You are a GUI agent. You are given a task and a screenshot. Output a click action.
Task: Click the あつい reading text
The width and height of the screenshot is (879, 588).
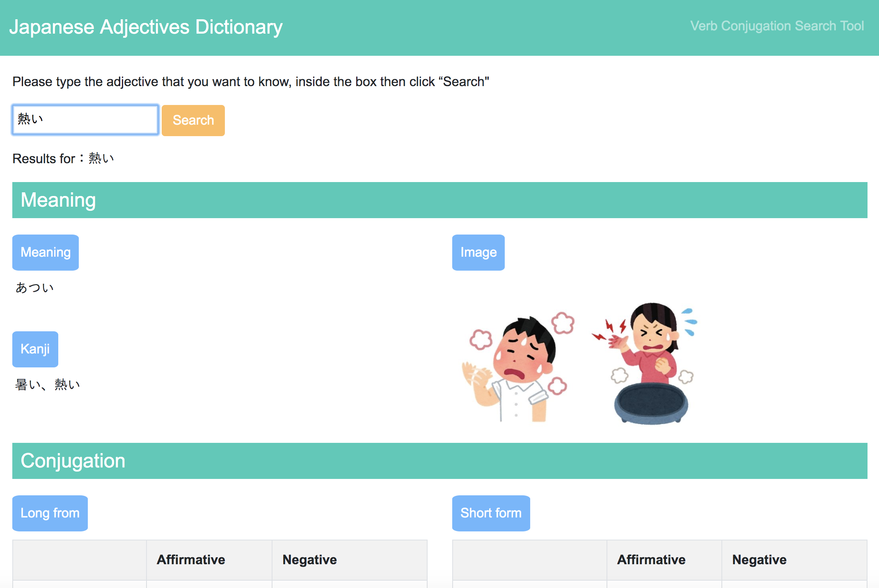pos(34,288)
